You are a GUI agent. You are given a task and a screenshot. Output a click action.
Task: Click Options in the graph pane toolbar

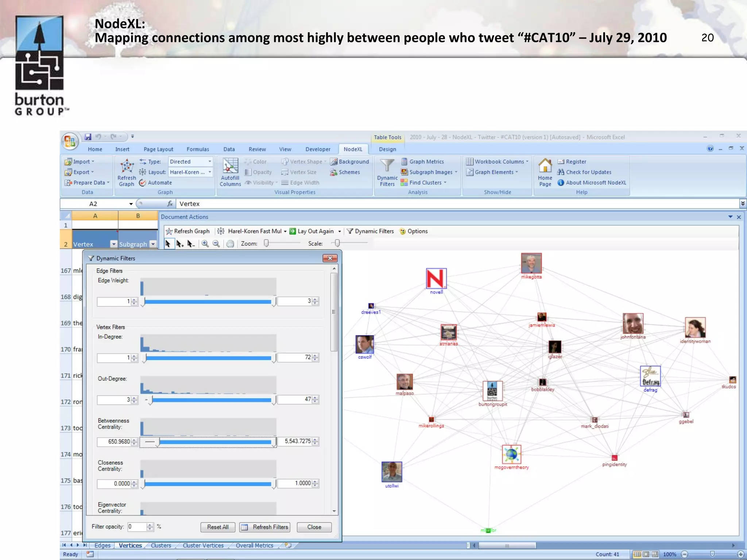coord(414,231)
